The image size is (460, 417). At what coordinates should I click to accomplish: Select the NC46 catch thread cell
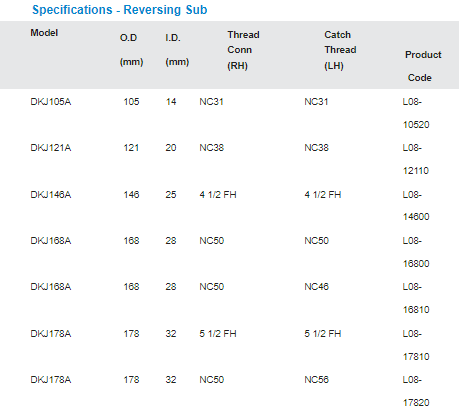[316, 287]
